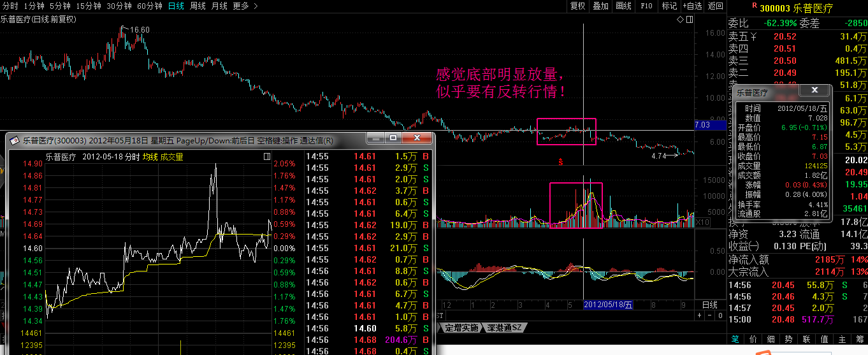Click the 返回 back button
This screenshot has width=868, height=355.
point(716,6)
